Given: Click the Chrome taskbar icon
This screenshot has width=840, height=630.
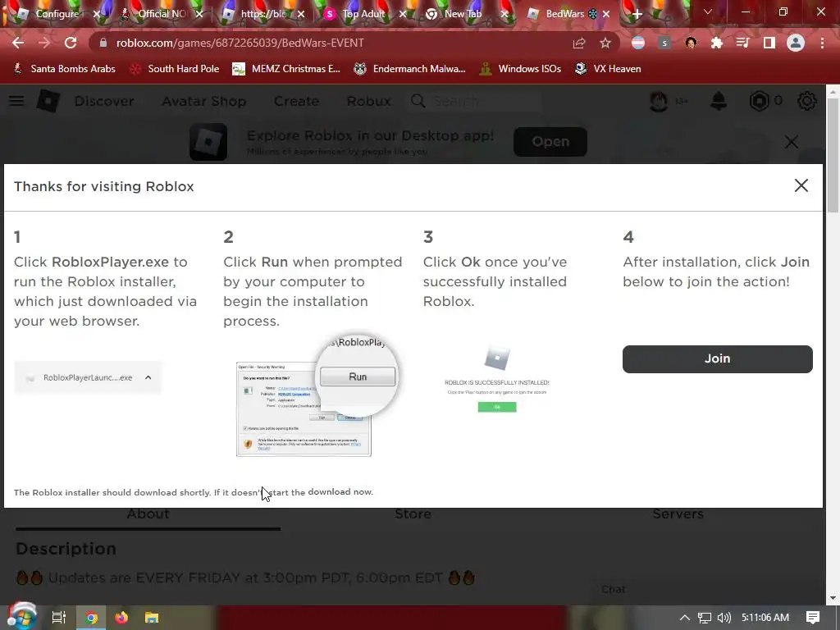Looking at the screenshot, I should click(x=92, y=618).
